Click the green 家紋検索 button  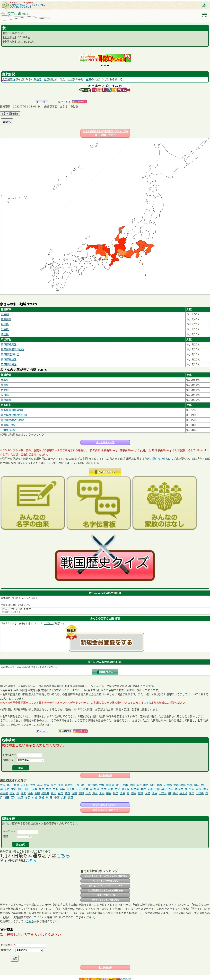coord(21,845)
